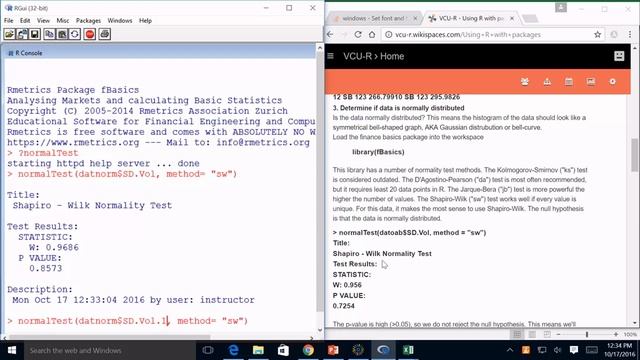Click the volume speaker tray icon
Viewport: 640px width, 360px height.
558,350
